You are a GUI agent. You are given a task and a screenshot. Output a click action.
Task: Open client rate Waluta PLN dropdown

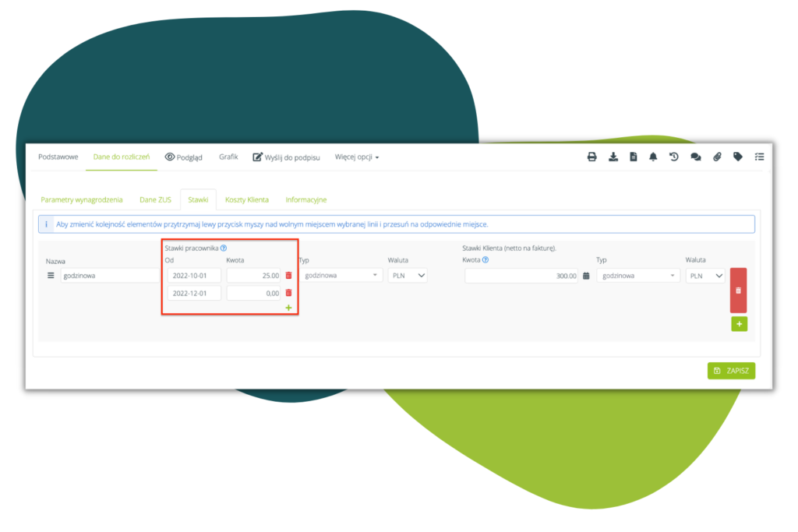point(705,276)
